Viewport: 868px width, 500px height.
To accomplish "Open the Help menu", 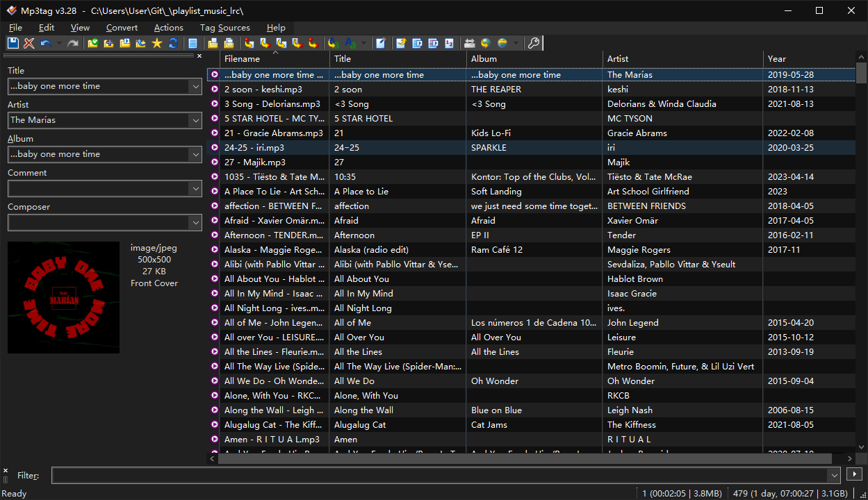I will (x=276, y=28).
